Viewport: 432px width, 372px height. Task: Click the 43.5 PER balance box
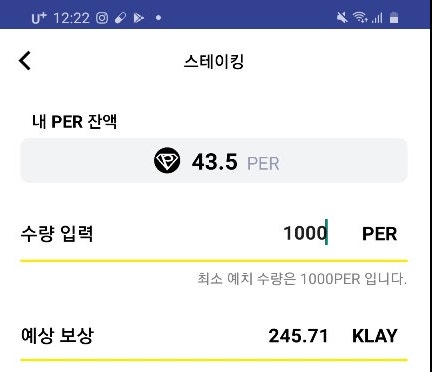click(x=214, y=161)
